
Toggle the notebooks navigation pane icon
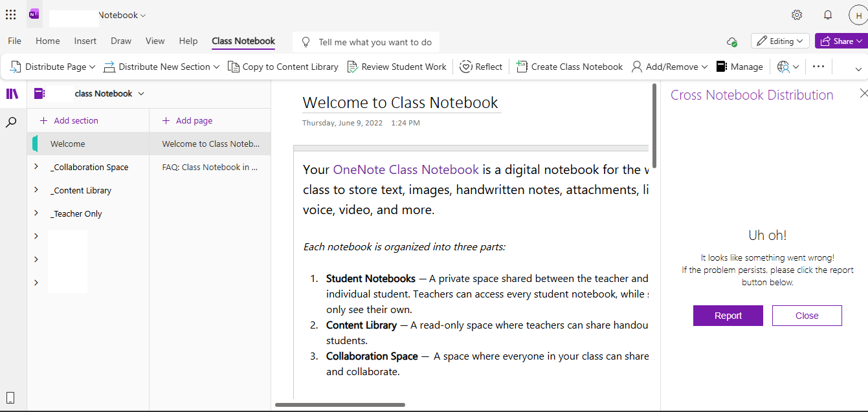coord(12,94)
